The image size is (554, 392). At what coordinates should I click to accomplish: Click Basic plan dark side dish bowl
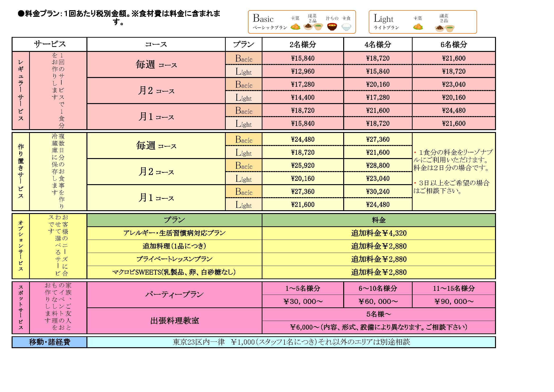click(308, 27)
